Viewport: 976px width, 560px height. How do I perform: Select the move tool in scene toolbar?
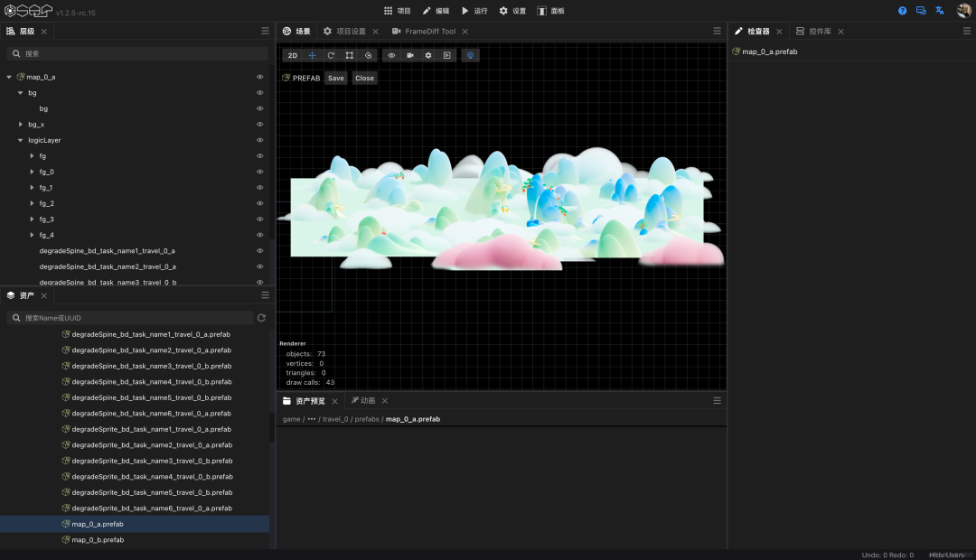pyautogui.click(x=312, y=55)
